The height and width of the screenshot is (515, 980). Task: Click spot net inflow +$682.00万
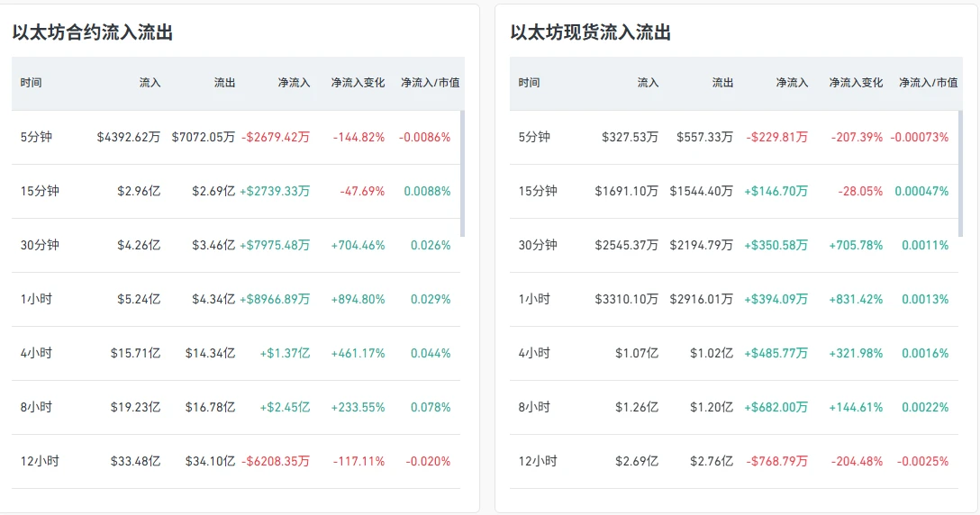coord(776,408)
